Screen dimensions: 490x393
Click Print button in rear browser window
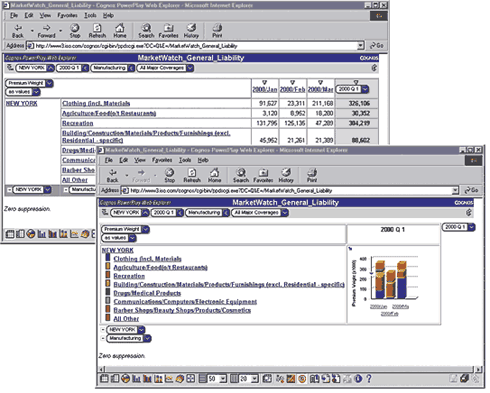217,31
